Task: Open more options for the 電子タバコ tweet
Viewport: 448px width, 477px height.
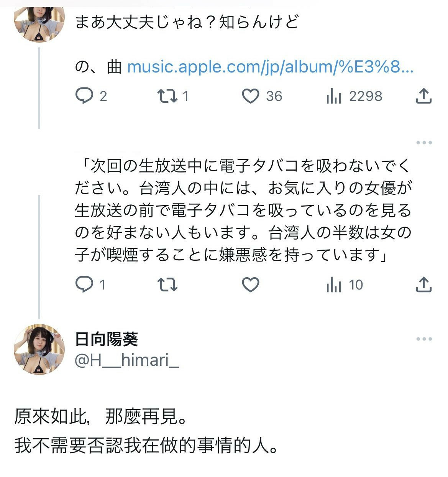Action: [424, 143]
